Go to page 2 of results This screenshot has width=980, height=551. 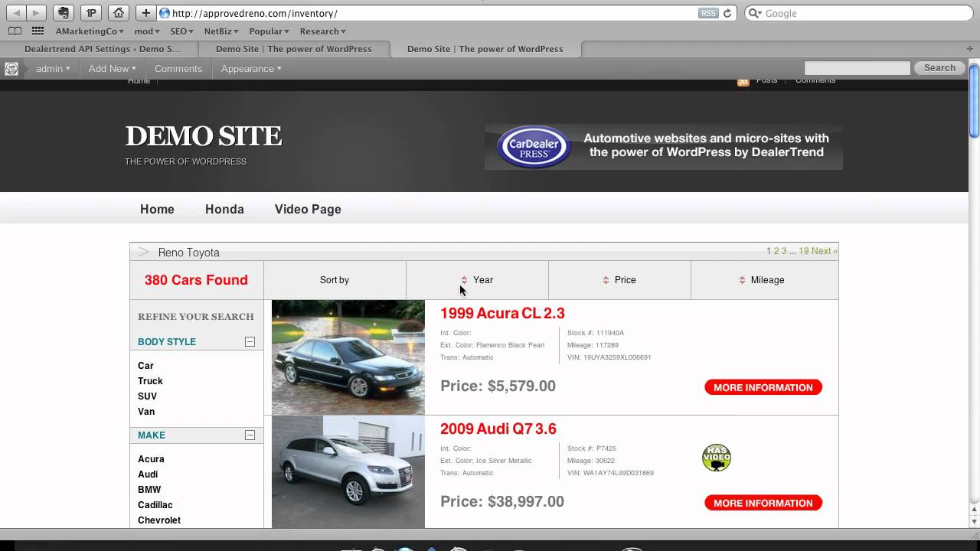pyautogui.click(x=776, y=251)
